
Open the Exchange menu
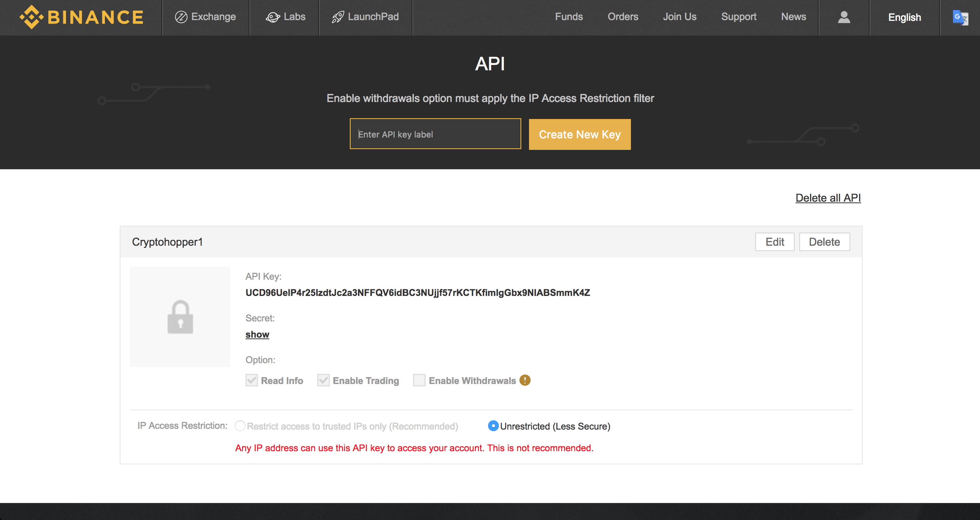(205, 17)
